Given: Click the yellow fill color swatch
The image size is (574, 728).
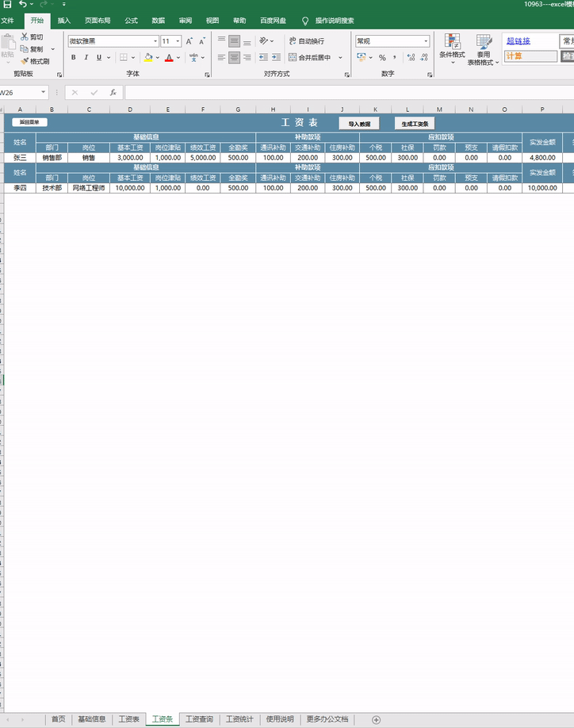Looking at the screenshot, I should point(148,57).
